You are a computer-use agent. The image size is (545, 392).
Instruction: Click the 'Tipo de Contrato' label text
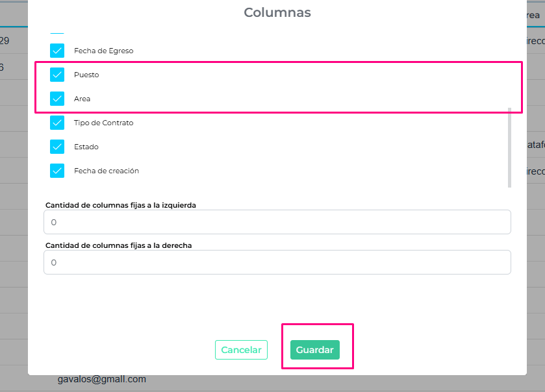point(103,123)
